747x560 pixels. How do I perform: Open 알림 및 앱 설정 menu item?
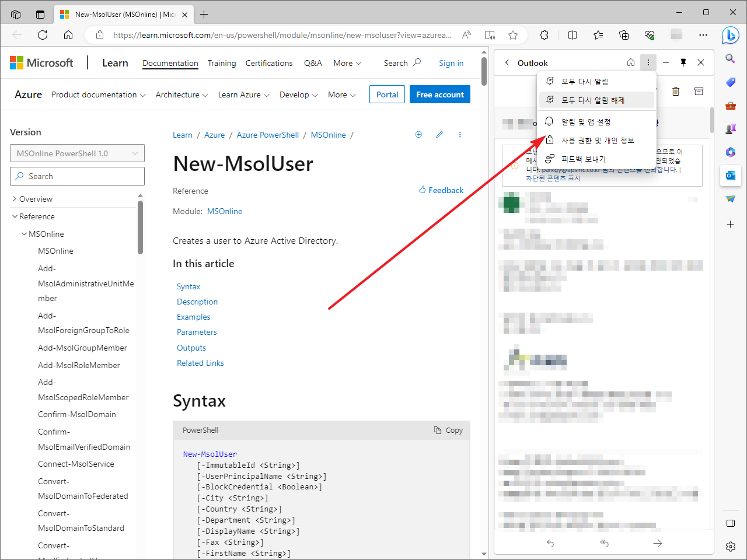[x=596, y=122]
